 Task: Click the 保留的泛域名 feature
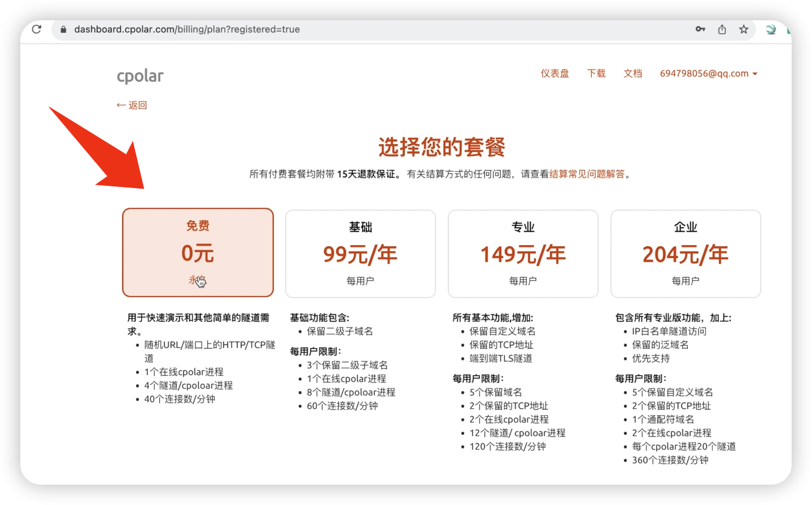660,345
